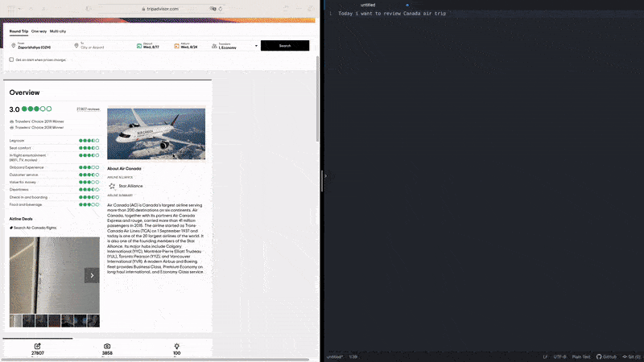Click the tripadvisor.com address bar
Viewport: 644px width, 362px height.
click(163, 9)
